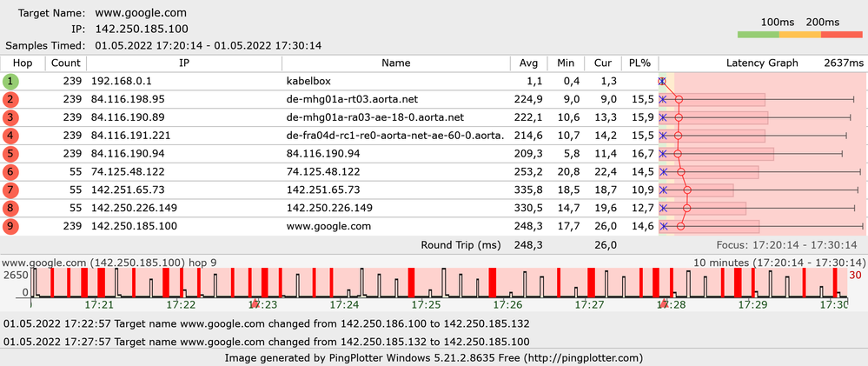Image resolution: width=868 pixels, height=366 pixels.
Task: Select IP cell 84.116.198.95
Action: (128, 100)
